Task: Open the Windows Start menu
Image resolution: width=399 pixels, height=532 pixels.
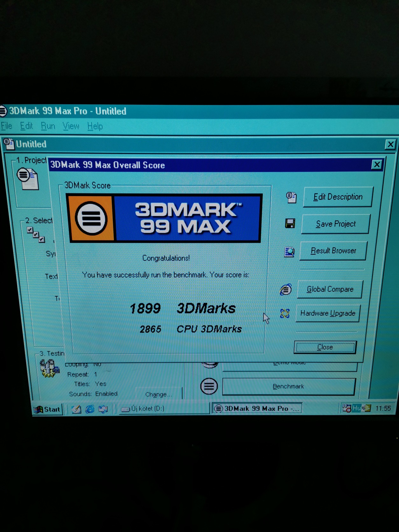Action: tap(48, 409)
